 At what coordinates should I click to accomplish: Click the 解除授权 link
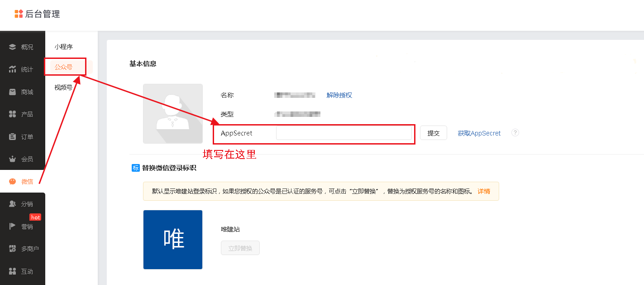coord(339,95)
